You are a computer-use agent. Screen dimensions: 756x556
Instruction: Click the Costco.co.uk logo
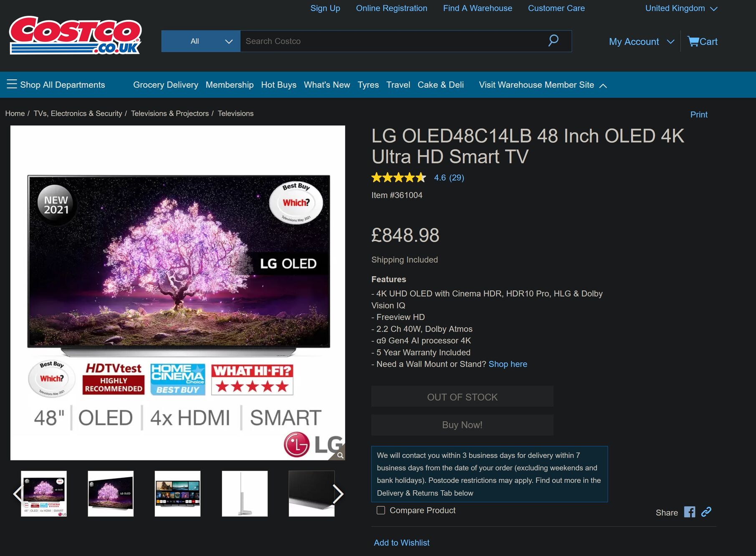[x=76, y=35]
